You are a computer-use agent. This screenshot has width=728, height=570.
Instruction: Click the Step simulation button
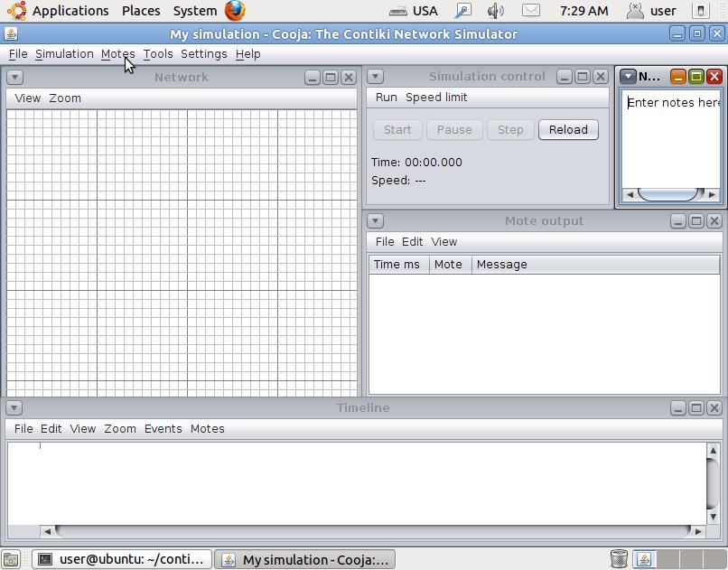coord(510,129)
